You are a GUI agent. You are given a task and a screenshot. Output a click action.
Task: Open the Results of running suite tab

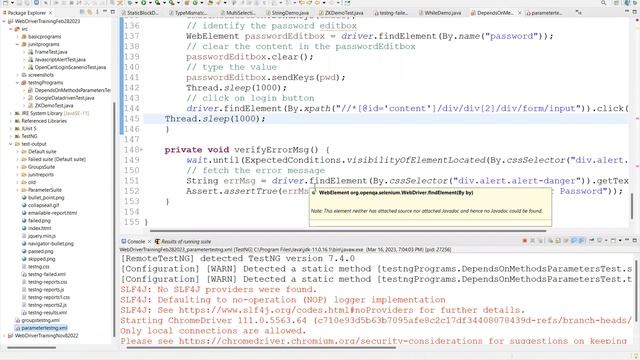[183, 242]
